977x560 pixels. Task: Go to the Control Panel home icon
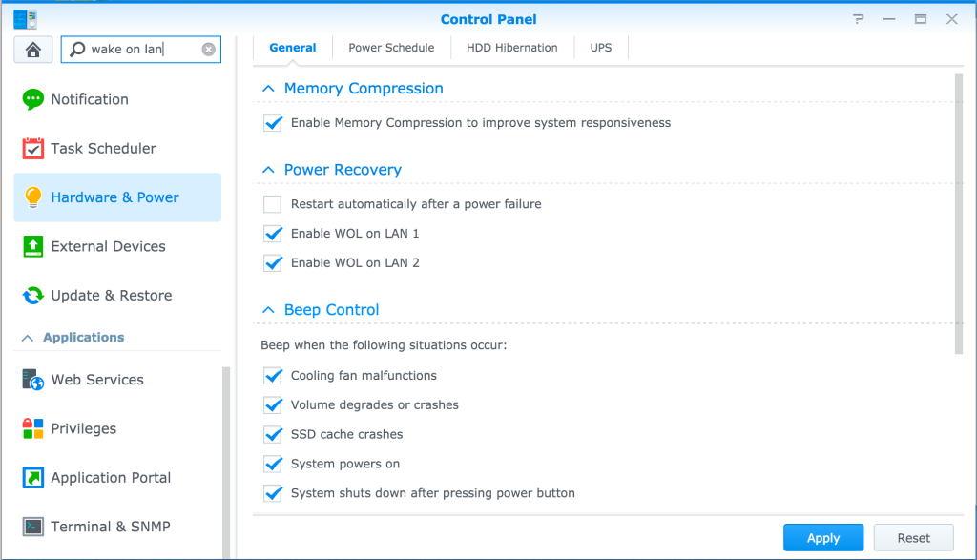click(33, 50)
